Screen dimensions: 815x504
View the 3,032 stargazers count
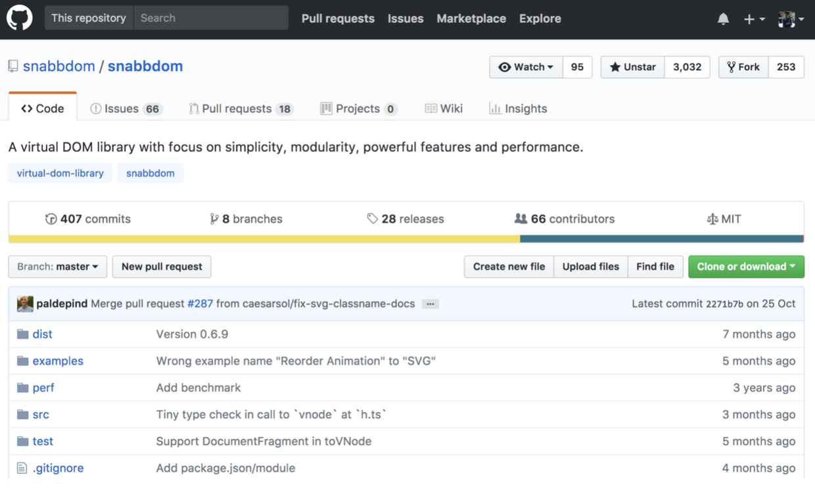[x=687, y=67]
